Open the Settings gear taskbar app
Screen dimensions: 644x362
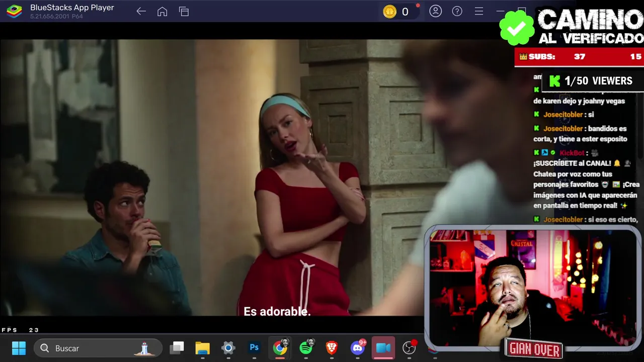tap(228, 348)
